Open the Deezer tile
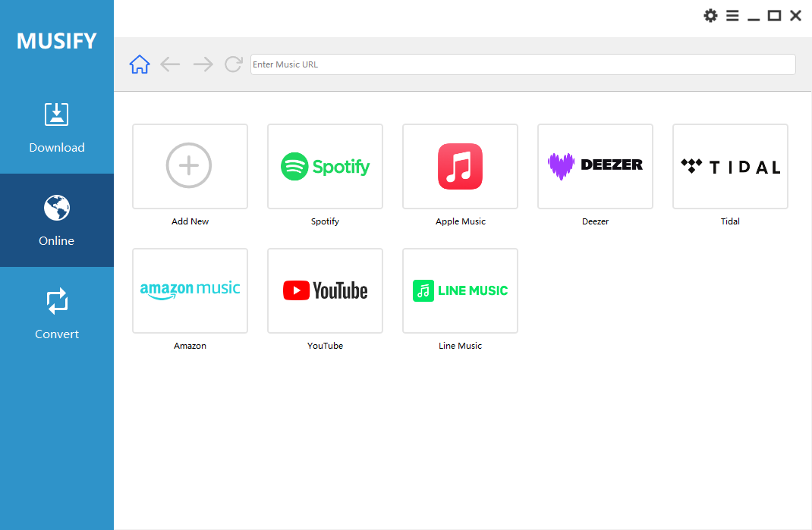 click(596, 166)
